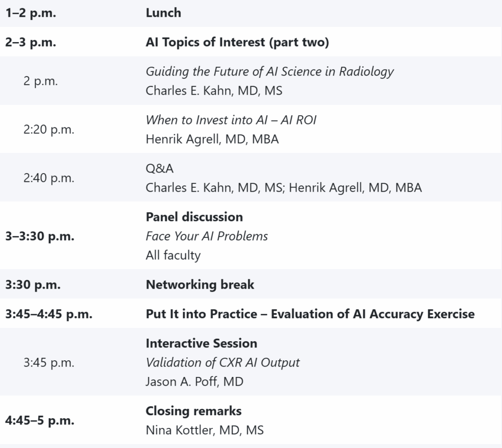Screen dimensions: 502x448
Task: Select the Closing remarks heading
Action: 193,411
